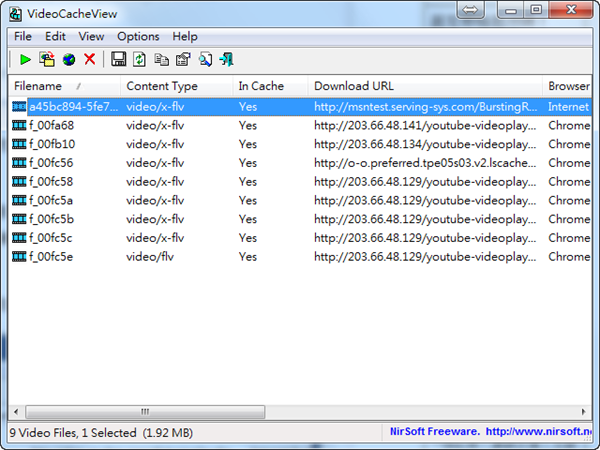Click film icon of f_00fc5b row
Screen dimensions: 600x450
[19, 219]
